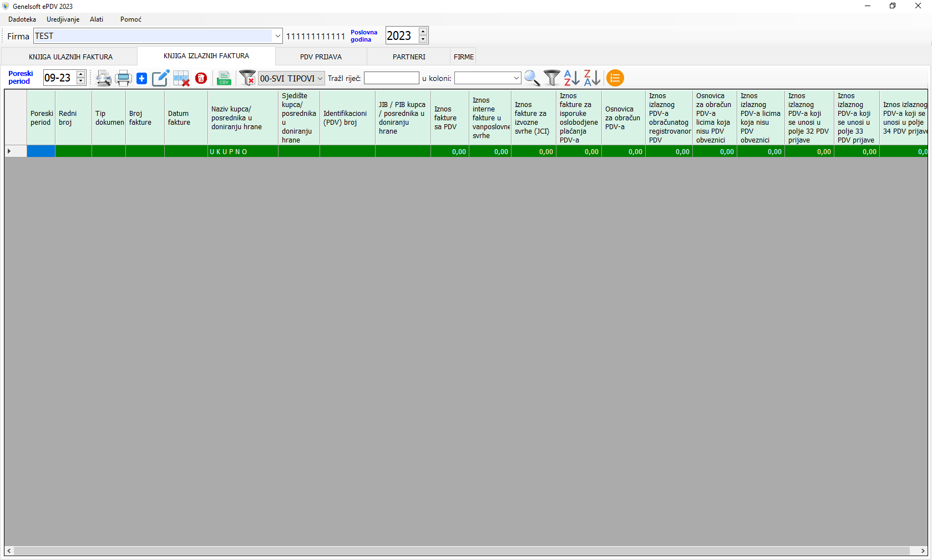Switch to PDV PRIJAVA tab
932x560 pixels.
tap(321, 57)
